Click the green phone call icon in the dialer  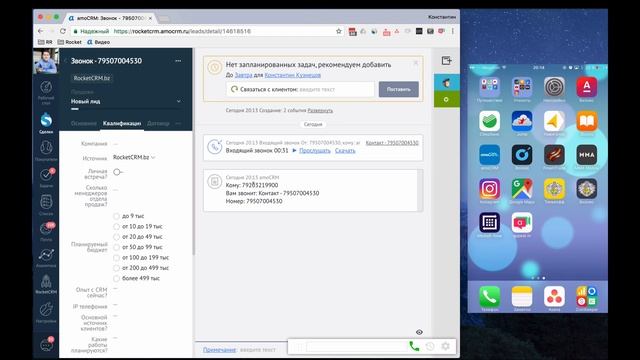[414, 346]
